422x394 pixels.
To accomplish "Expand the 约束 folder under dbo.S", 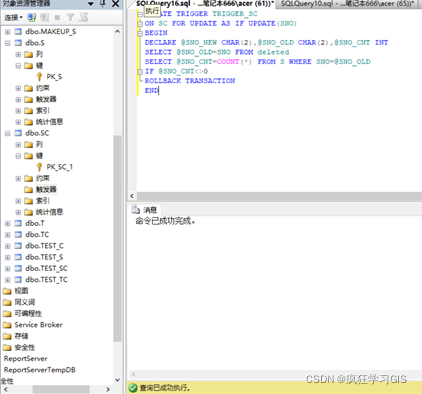I will (18, 89).
